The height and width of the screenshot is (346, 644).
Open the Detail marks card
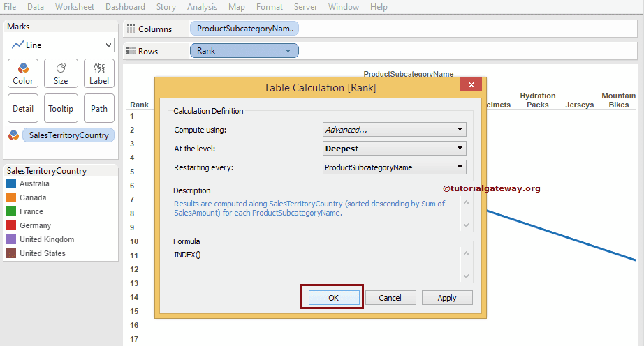pyautogui.click(x=22, y=108)
